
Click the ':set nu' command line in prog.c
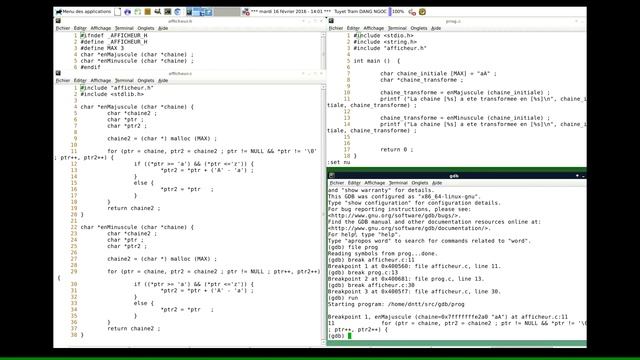(339, 162)
